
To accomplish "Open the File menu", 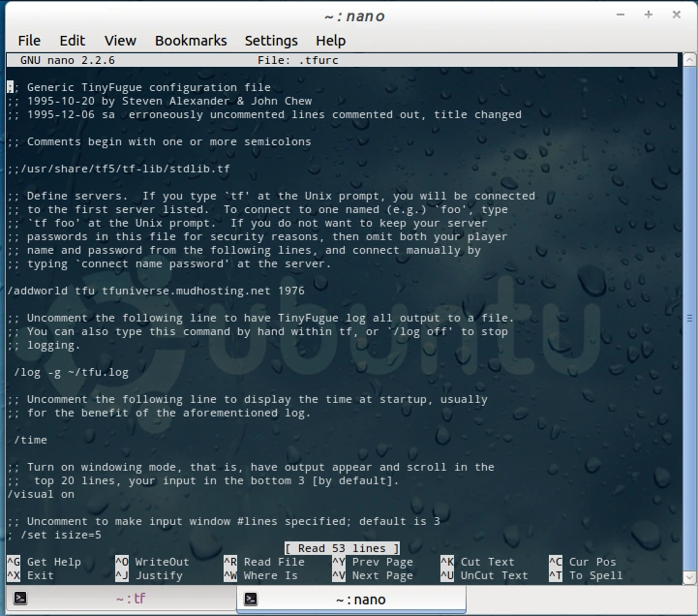I will pyautogui.click(x=29, y=41).
